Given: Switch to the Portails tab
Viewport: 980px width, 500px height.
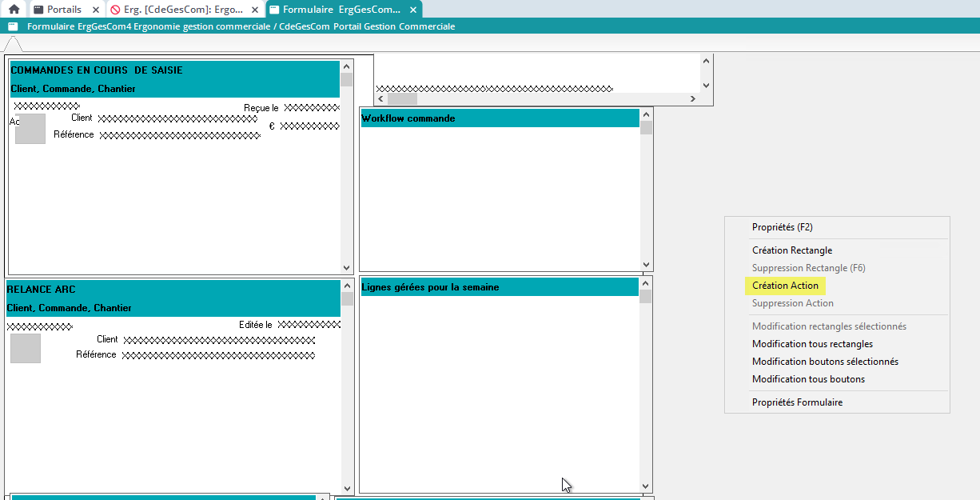Looking at the screenshot, I should tap(64, 10).
